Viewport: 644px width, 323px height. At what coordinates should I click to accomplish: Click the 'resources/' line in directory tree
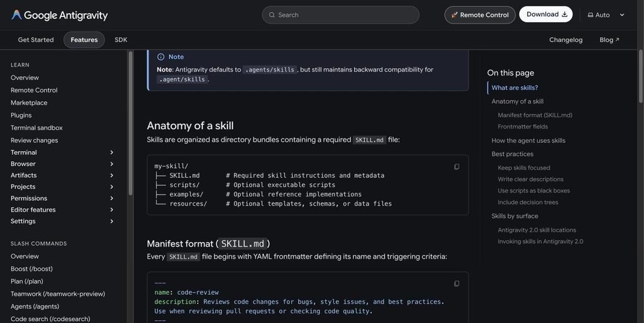[273, 204]
